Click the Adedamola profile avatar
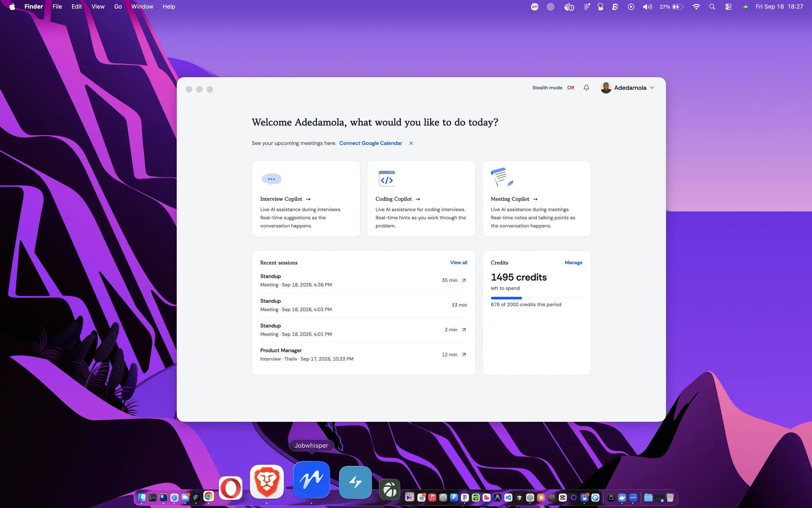812x508 pixels. pos(606,88)
